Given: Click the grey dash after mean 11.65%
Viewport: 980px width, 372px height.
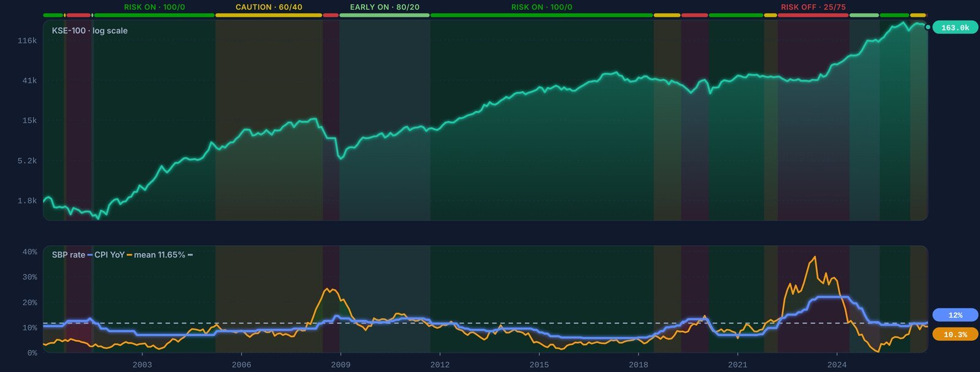Looking at the screenshot, I should 190,255.
